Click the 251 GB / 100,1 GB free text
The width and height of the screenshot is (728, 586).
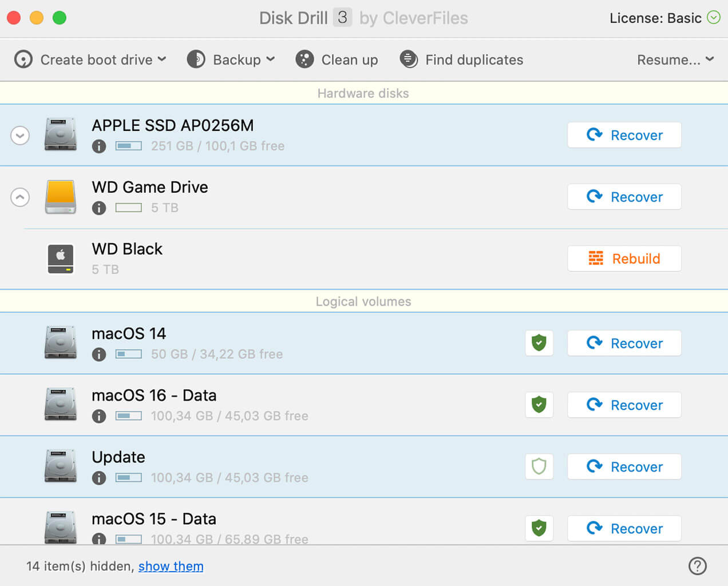[217, 146]
